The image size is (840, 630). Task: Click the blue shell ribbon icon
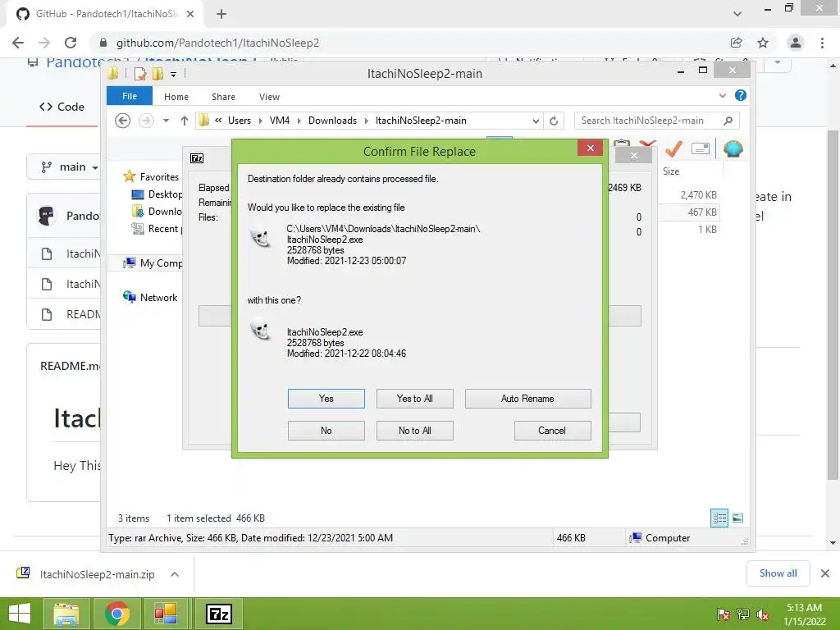tap(733, 148)
